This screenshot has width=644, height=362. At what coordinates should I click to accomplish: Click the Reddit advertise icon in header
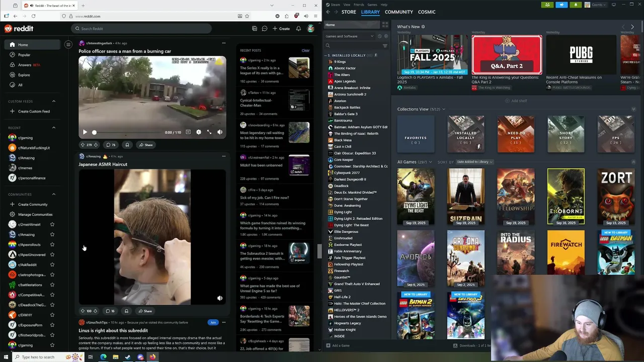255,29
